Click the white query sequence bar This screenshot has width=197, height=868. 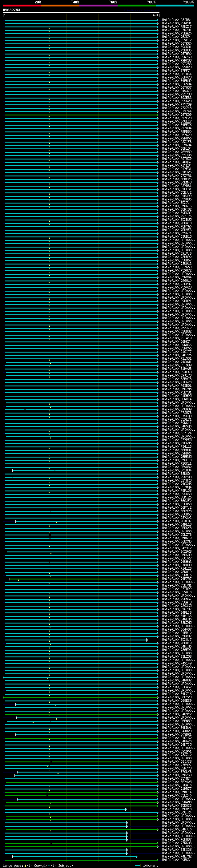[81, 12]
